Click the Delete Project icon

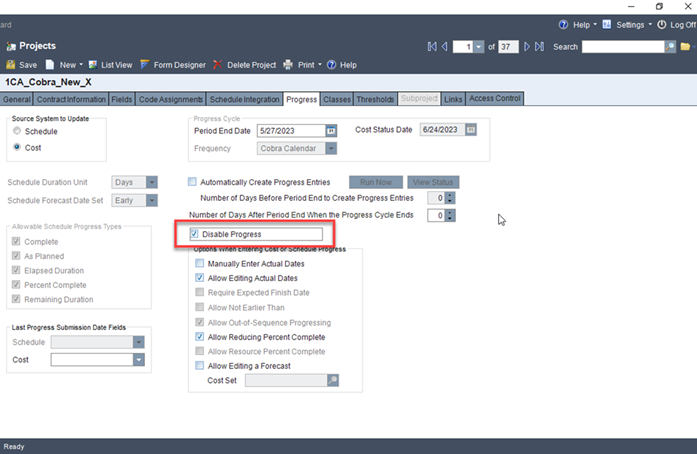pos(218,65)
